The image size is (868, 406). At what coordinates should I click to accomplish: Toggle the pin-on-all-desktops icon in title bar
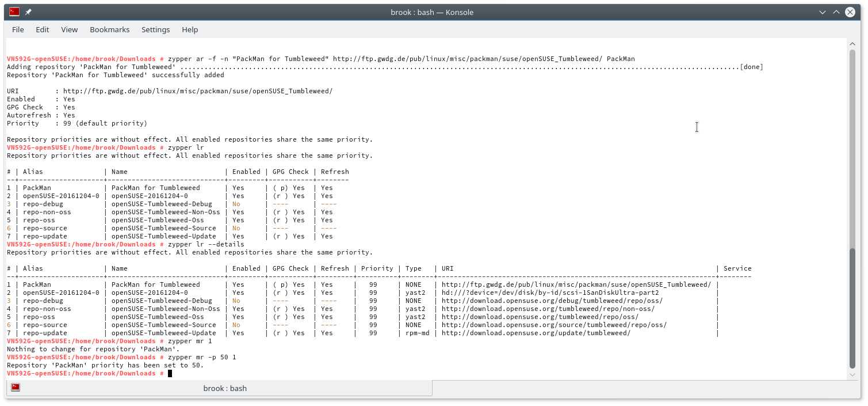click(x=28, y=12)
